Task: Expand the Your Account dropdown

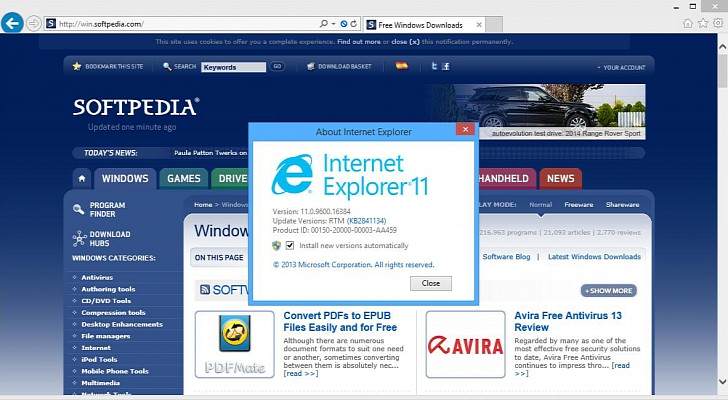Action: pyautogui.click(x=621, y=67)
